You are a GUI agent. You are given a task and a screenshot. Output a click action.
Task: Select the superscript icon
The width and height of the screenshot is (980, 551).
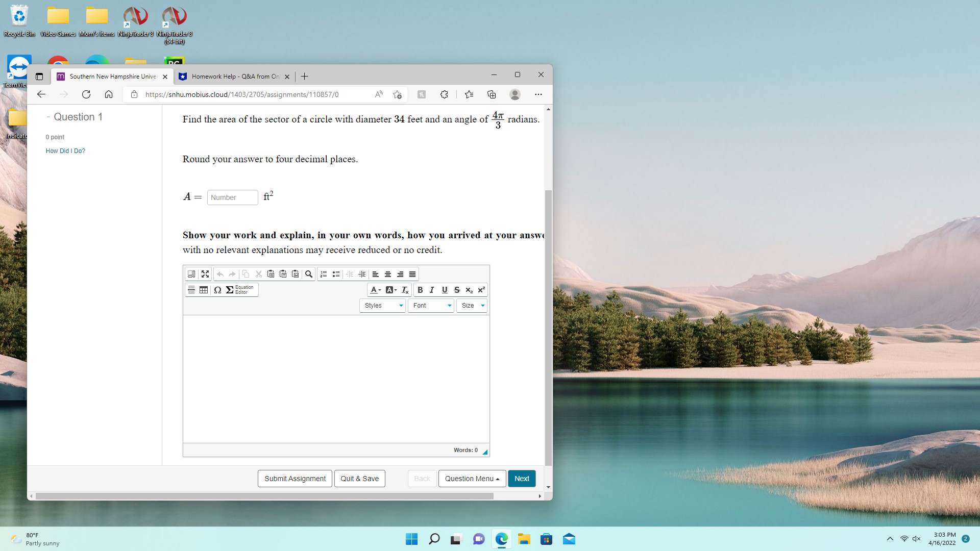pos(481,290)
